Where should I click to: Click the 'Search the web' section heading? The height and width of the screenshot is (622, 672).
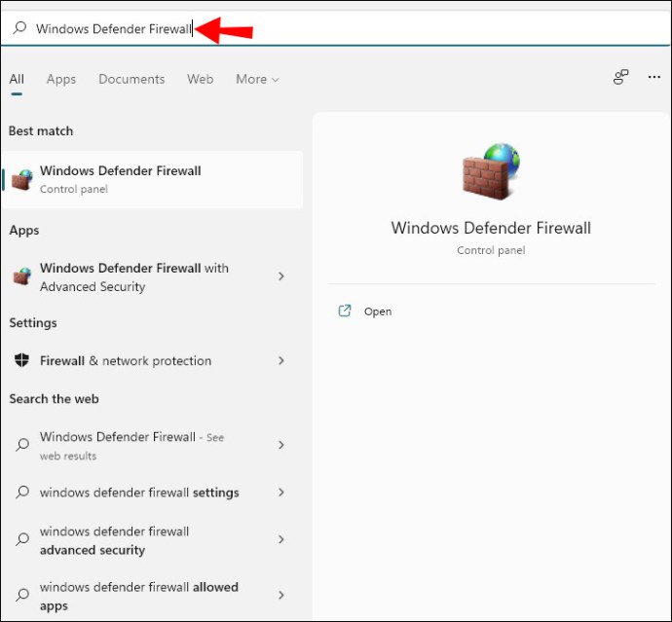[x=54, y=399]
